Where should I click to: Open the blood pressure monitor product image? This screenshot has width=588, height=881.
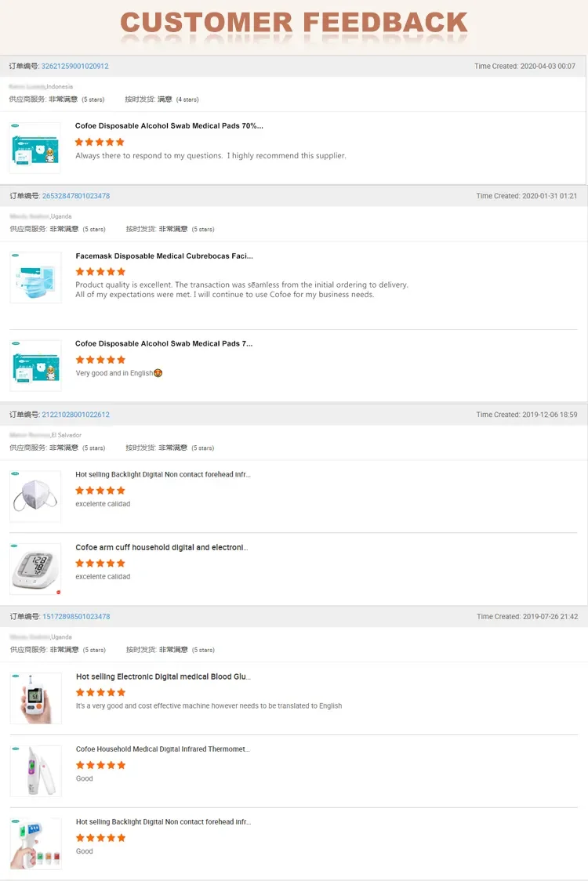point(35,569)
